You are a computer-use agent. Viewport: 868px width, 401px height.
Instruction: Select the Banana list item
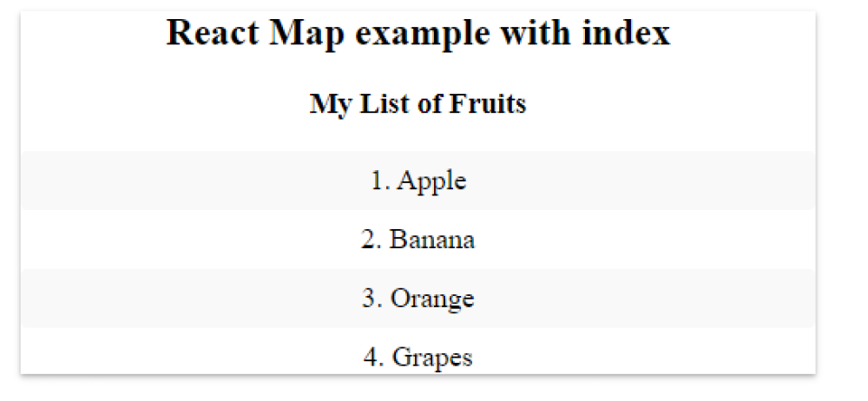(x=418, y=239)
